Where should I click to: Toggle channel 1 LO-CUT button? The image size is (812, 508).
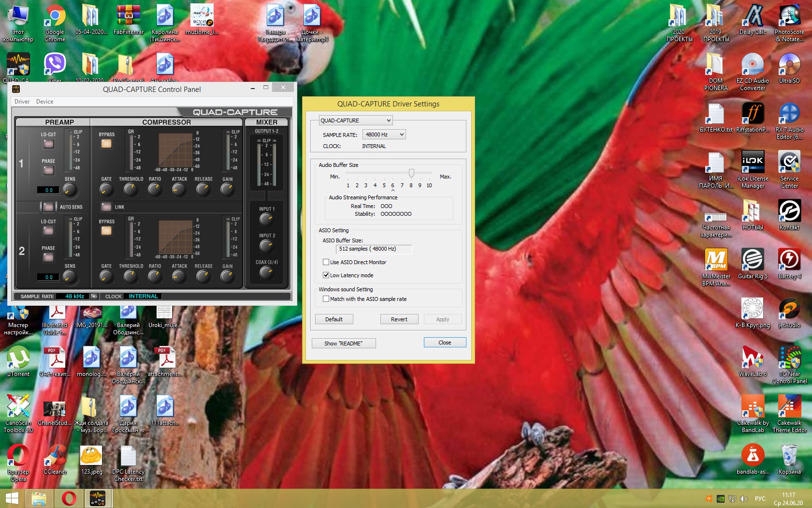48,144
